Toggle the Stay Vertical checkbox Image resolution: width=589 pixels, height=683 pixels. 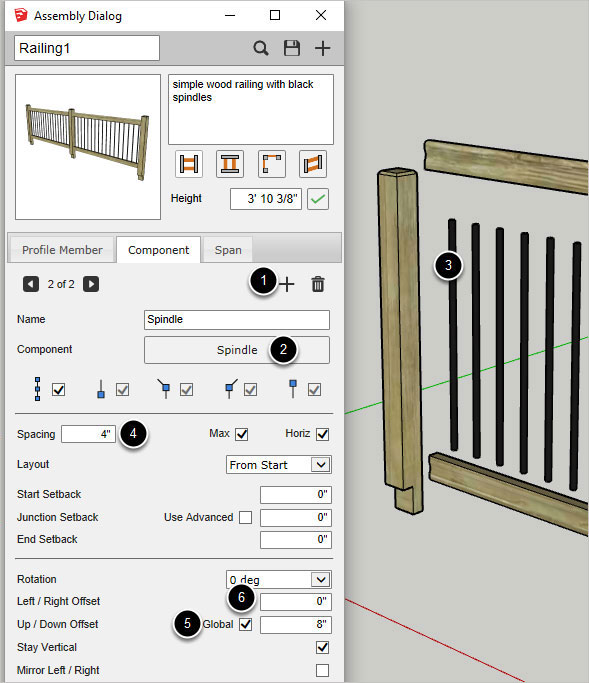pyautogui.click(x=322, y=647)
